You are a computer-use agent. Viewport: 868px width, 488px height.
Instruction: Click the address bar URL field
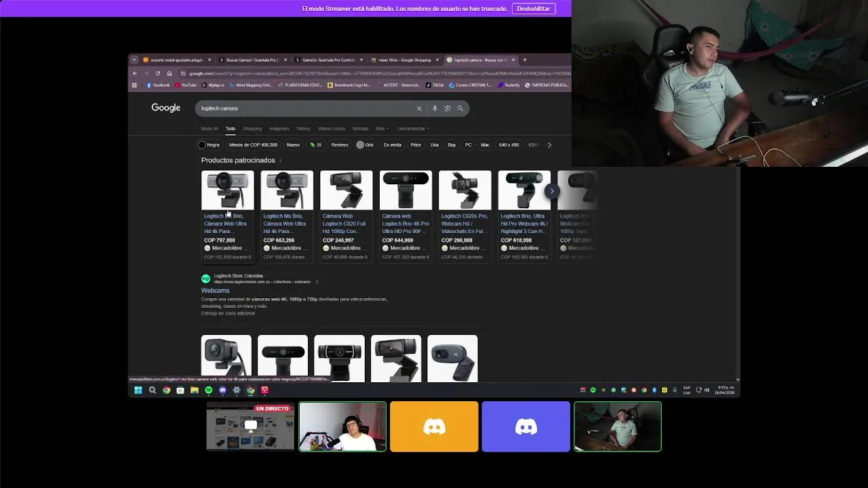(x=376, y=73)
